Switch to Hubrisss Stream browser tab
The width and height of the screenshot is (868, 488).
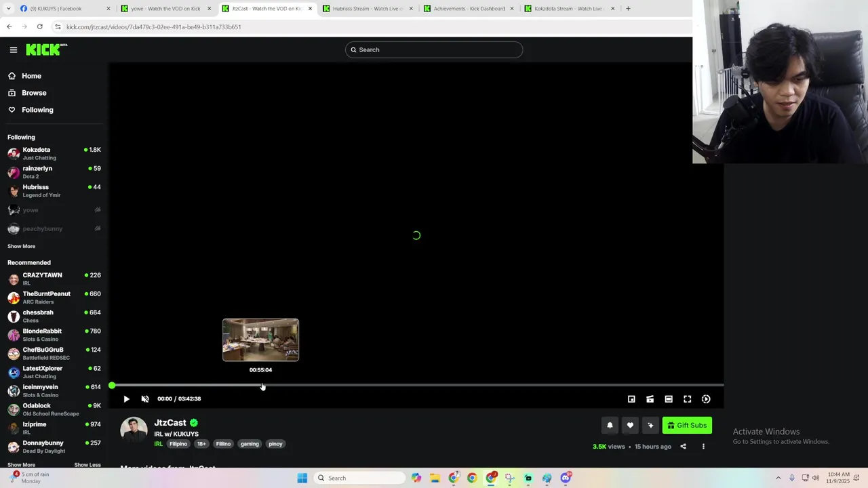coord(368,9)
